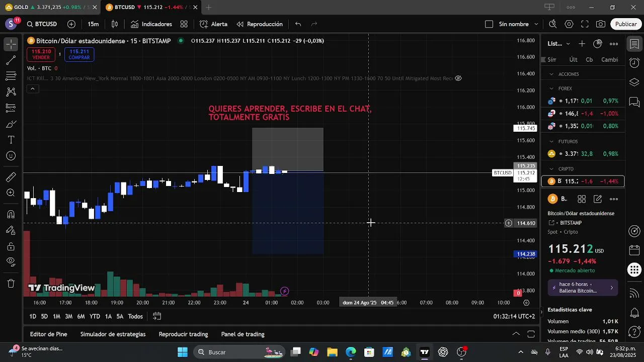Select the YTD time range

tap(95, 316)
